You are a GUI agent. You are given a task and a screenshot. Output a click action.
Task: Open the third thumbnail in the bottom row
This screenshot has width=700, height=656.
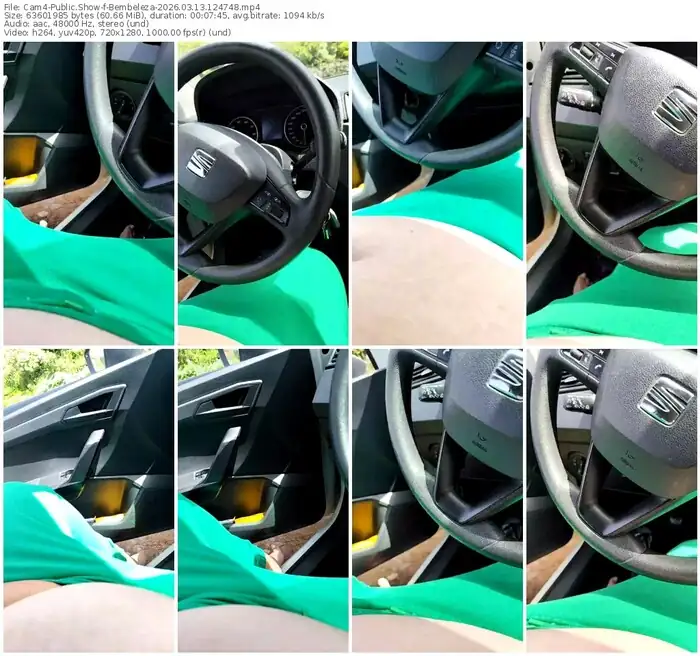click(x=437, y=500)
